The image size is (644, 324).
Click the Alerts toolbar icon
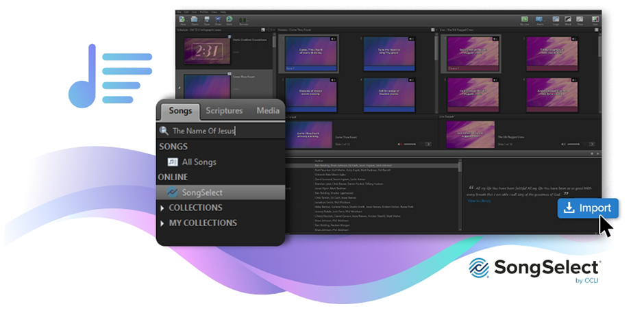pyautogui.click(x=539, y=19)
